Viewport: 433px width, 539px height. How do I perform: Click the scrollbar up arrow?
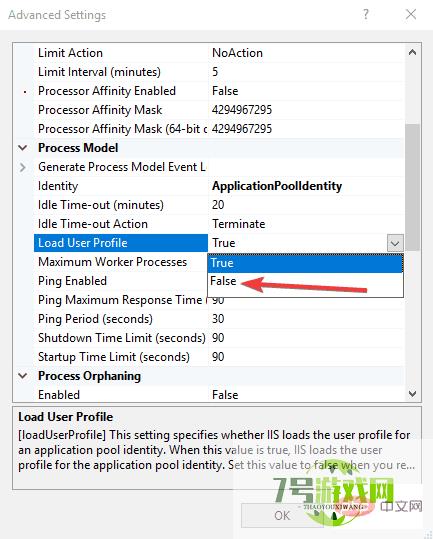click(x=412, y=53)
